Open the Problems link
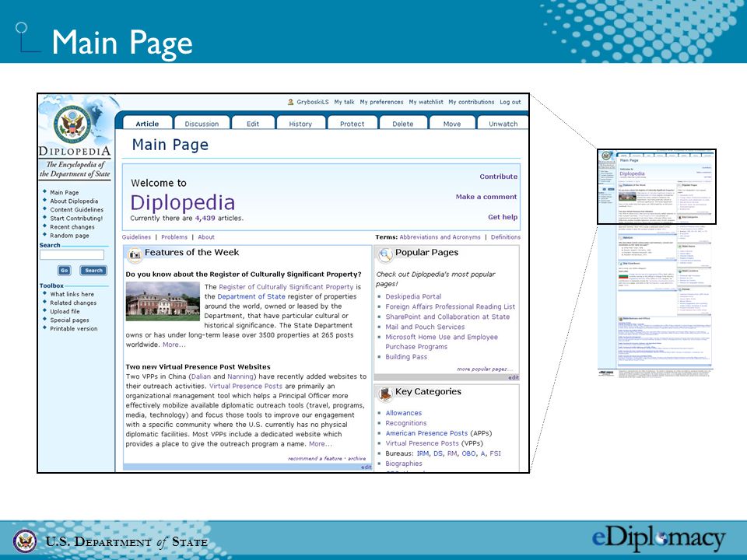 pos(174,236)
